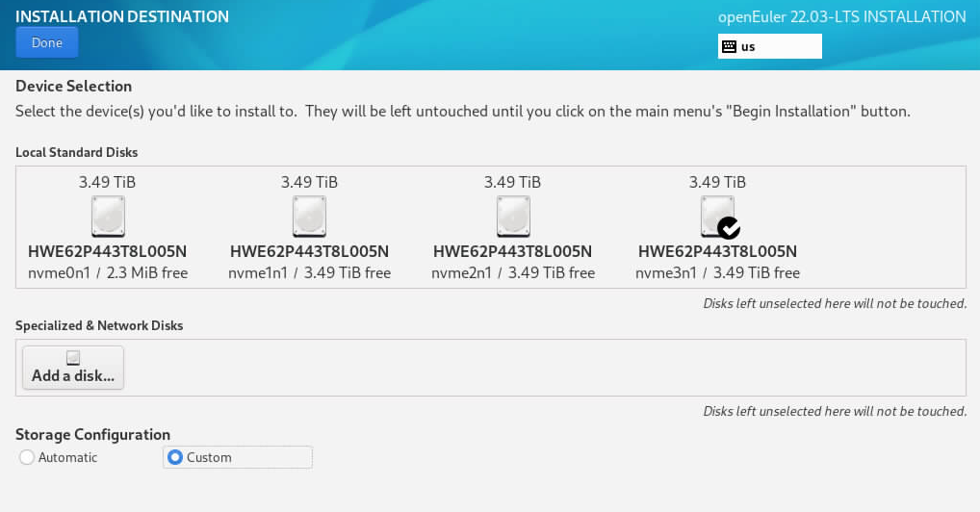Viewport: 980px width, 512px height.
Task: Click the 3.49 TiB size above nvme0n1 disk
Action: click(107, 182)
